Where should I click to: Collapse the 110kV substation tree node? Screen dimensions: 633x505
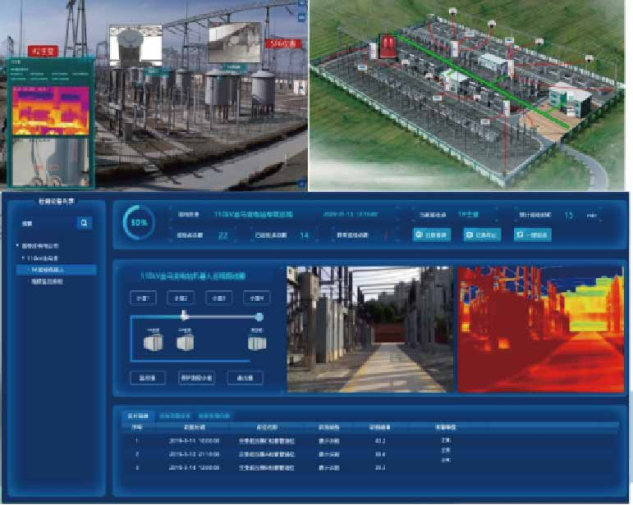[x=25, y=258]
